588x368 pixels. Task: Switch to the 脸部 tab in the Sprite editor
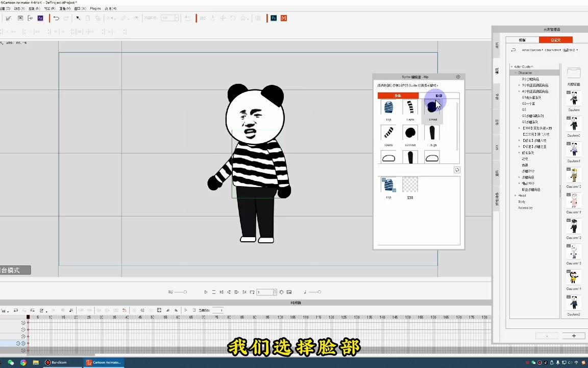[x=438, y=96]
